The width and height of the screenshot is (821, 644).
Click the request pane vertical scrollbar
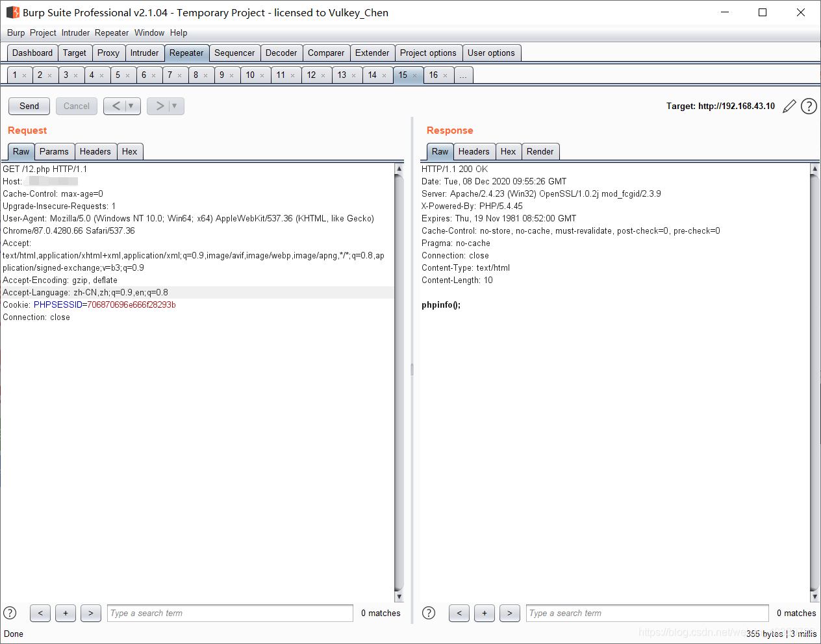pyautogui.click(x=399, y=382)
